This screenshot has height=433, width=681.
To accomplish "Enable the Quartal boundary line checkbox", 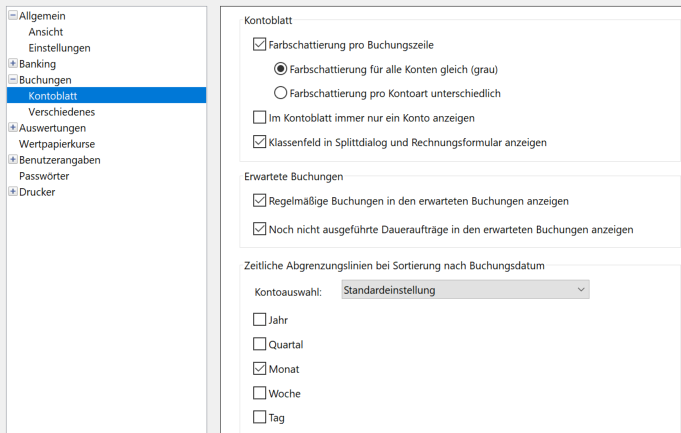I will (260, 344).
